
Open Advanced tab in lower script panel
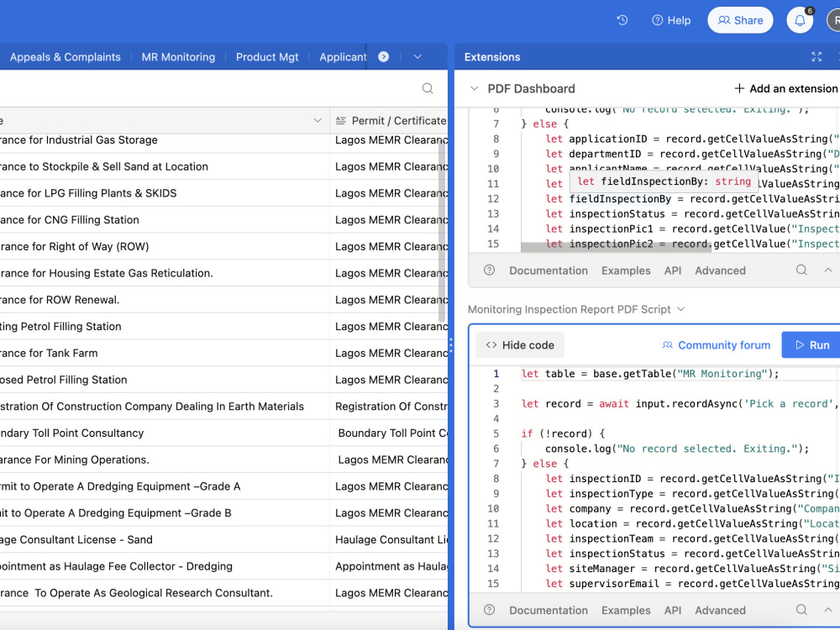(x=720, y=610)
